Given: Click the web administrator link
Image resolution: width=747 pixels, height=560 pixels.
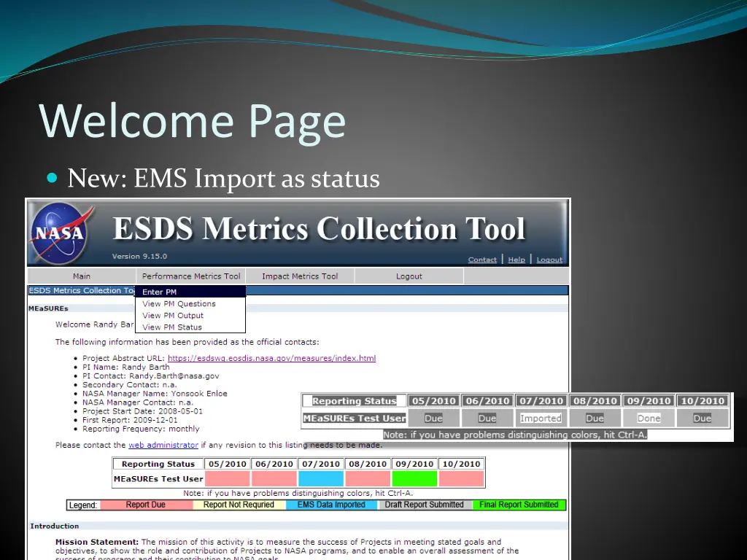Looking at the screenshot, I should (x=163, y=445).
